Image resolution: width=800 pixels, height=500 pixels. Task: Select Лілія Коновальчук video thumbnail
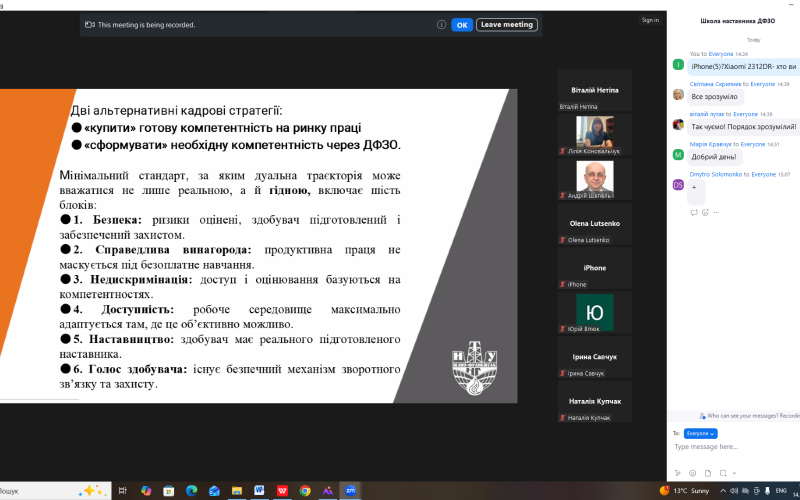(594, 135)
